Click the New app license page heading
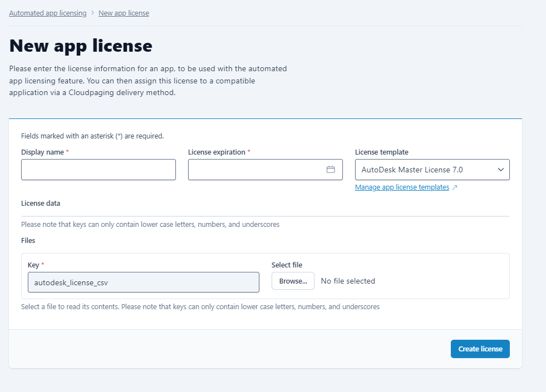Viewport: 546px width, 392px height. [81, 46]
